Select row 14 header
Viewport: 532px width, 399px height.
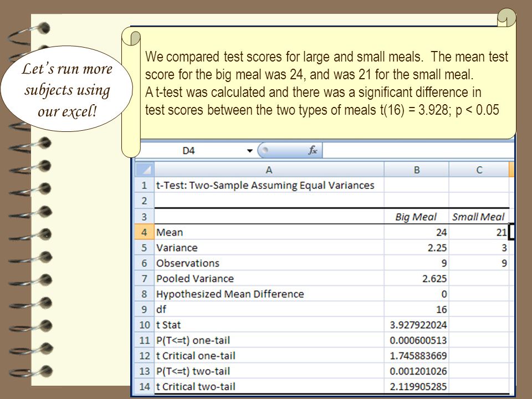145,386
